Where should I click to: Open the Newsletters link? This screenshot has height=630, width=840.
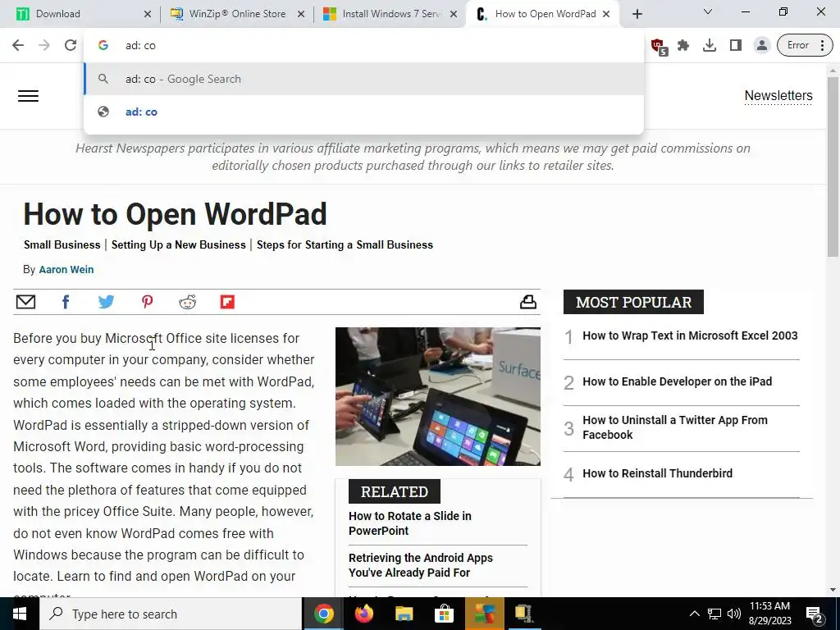point(778,95)
